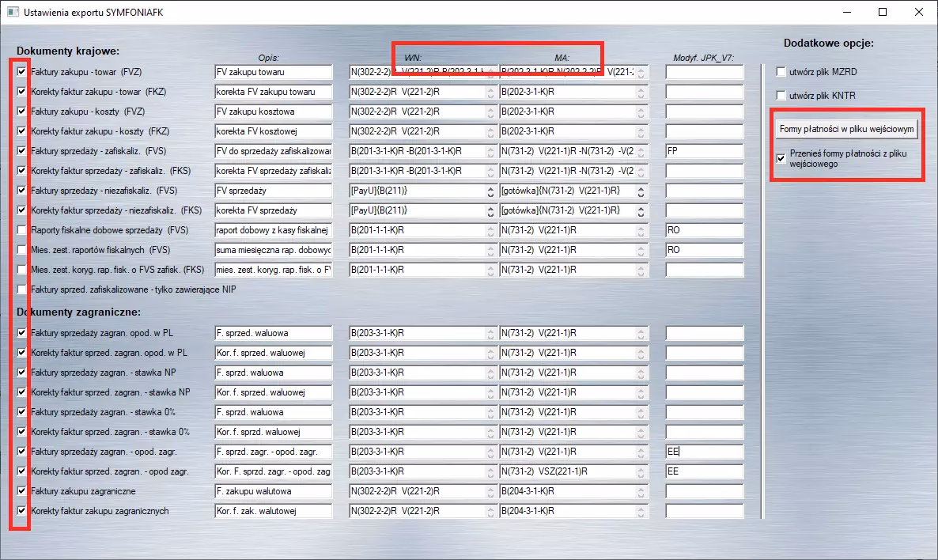Image resolution: width=938 pixels, height=560 pixels.
Task: Toggle 'Faktury sprzed. zafiskalizowane - tylko zawierające NIP'
Action: pos(22,289)
